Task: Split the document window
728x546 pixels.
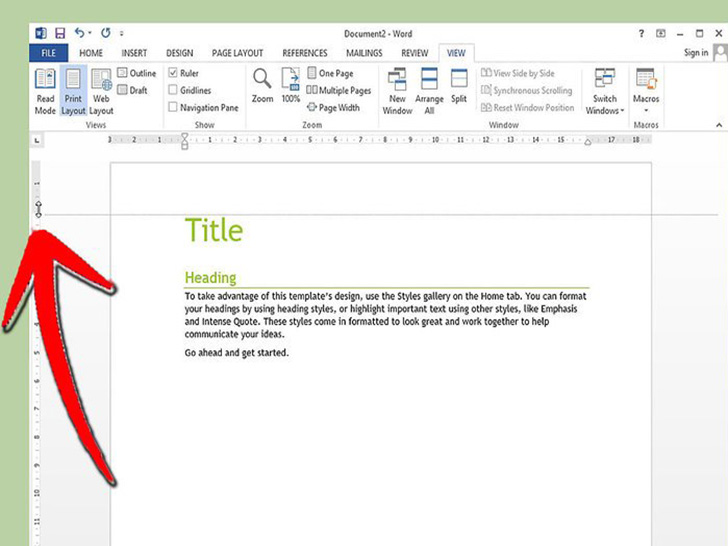Action: click(459, 86)
